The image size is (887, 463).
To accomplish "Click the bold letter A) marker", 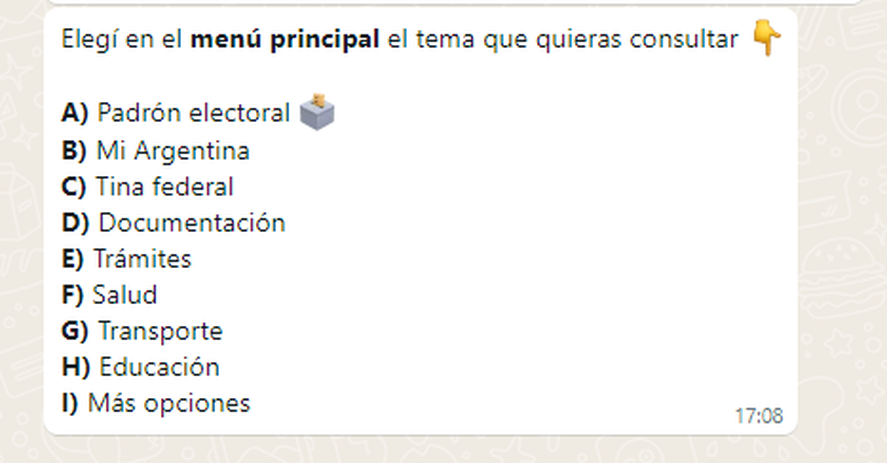I will click(x=75, y=113).
